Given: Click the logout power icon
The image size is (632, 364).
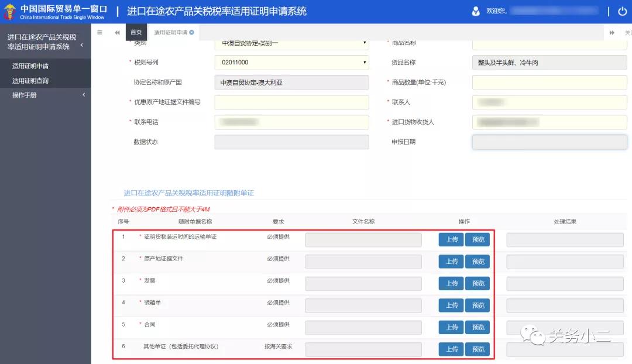Looking at the screenshot, I should 621,11.
